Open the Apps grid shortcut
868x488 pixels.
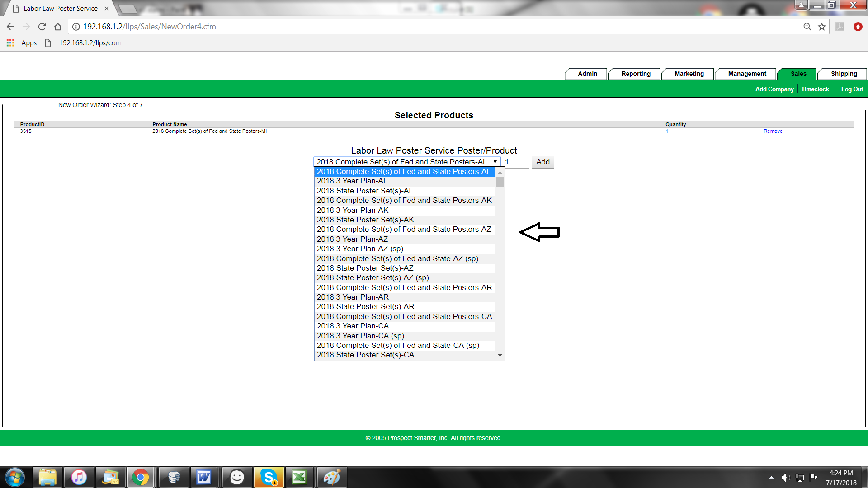(x=10, y=42)
